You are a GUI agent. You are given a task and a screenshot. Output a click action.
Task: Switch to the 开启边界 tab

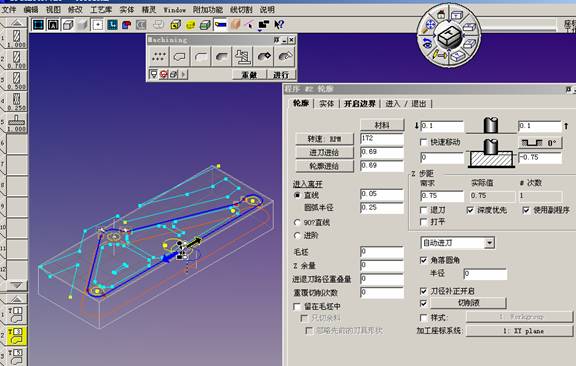coord(360,104)
